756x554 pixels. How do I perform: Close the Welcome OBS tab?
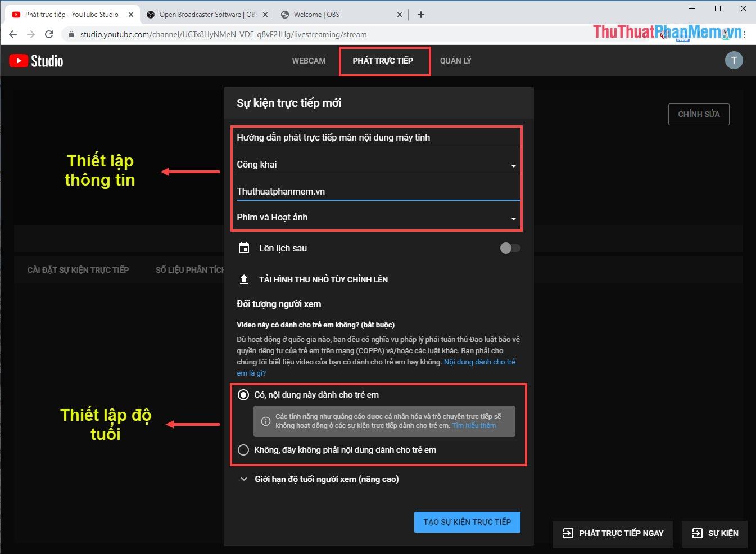coord(400,15)
